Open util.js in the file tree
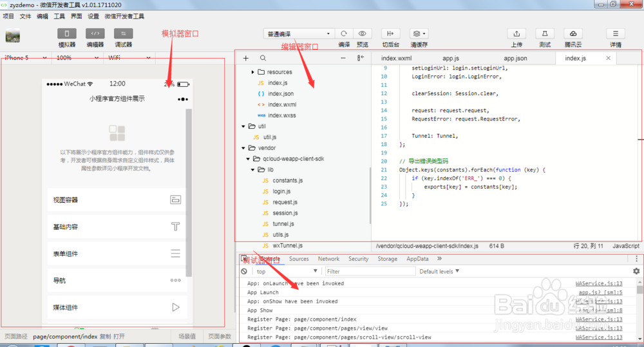 pyautogui.click(x=269, y=137)
